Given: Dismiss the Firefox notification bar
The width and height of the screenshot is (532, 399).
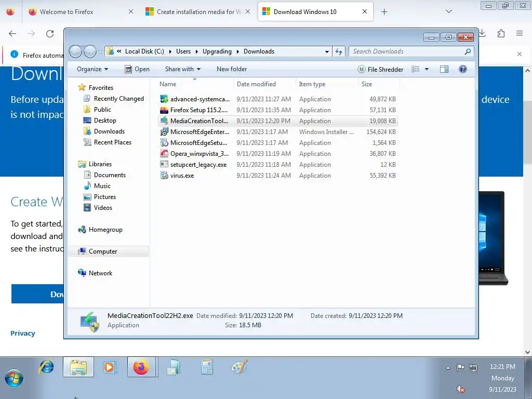Looking at the screenshot, I should click(x=520, y=54).
